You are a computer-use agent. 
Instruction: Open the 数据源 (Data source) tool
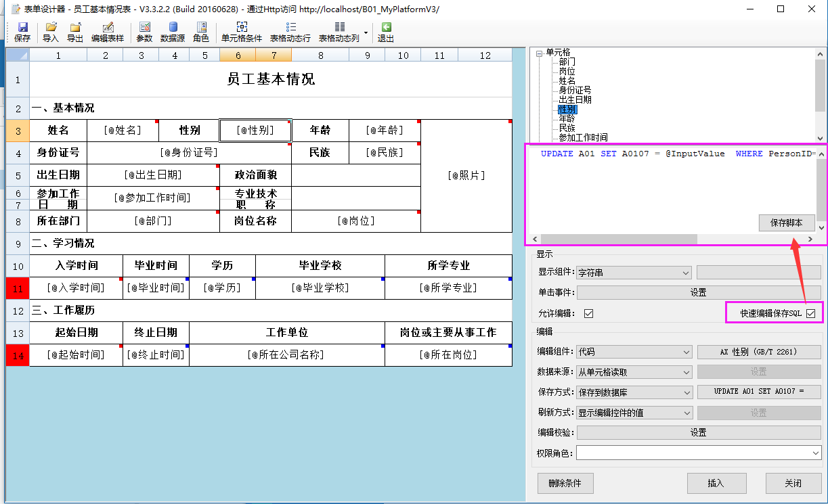click(173, 32)
